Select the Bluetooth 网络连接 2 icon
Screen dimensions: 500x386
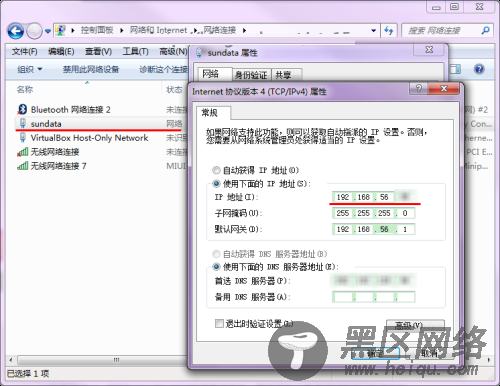(22, 109)
